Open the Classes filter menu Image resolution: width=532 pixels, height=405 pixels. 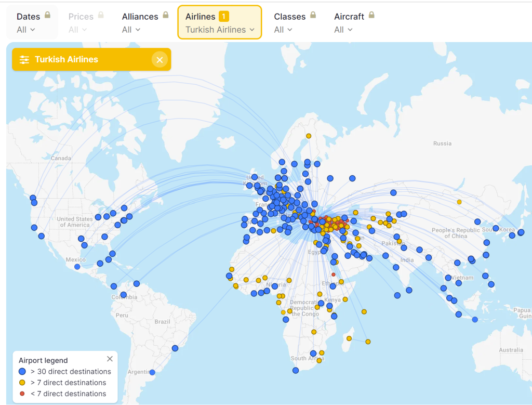pos(283,30)
